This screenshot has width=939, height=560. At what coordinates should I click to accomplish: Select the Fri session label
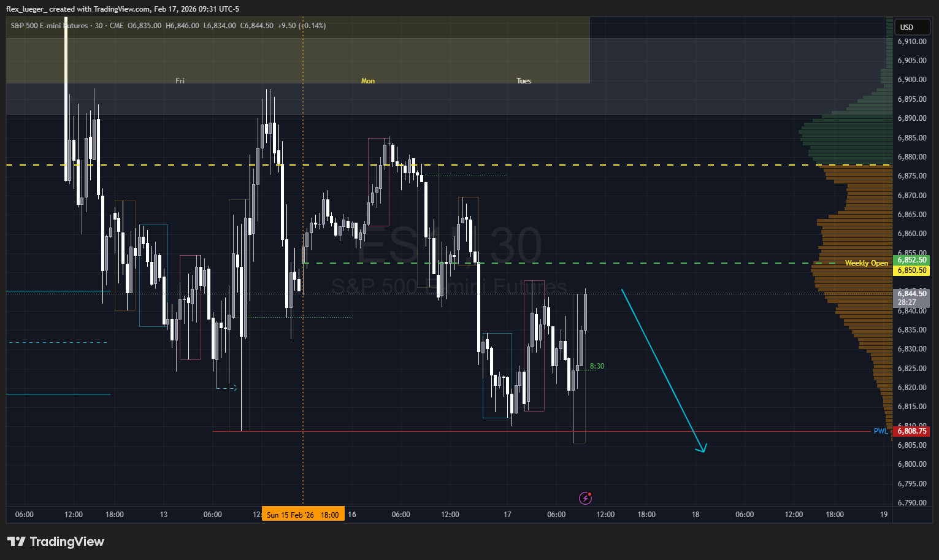[180, 81]
